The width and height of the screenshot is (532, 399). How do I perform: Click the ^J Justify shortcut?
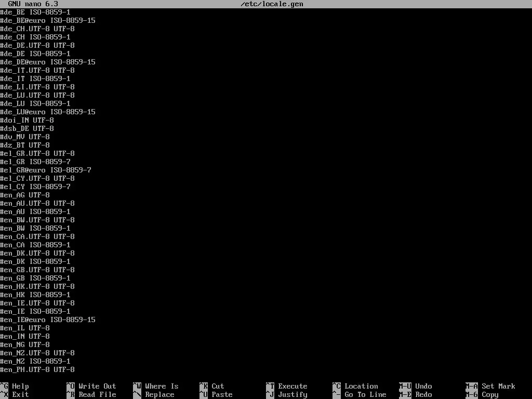(x=287, y=395)
